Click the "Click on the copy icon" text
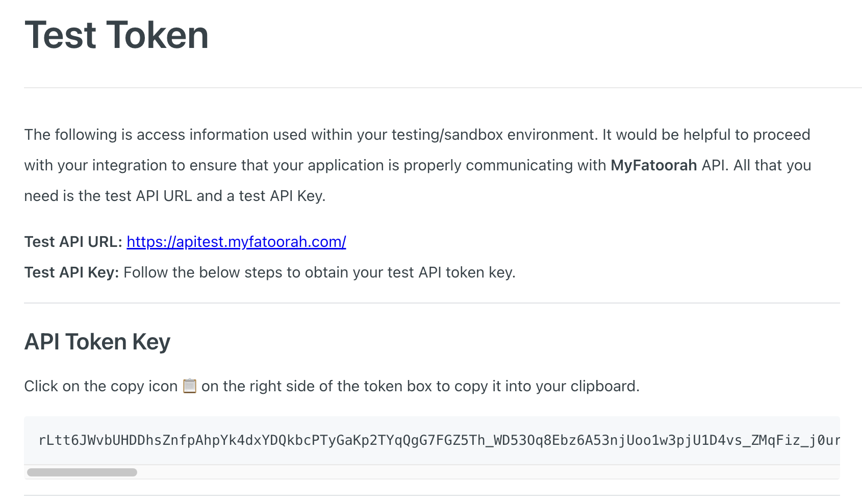 click(x=100, y=386)
